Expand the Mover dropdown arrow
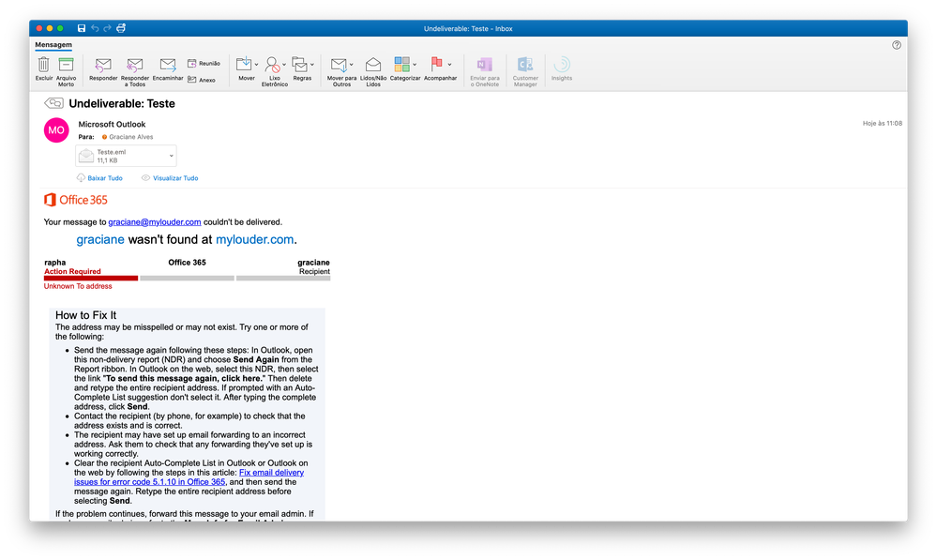937x560 pixels. pyautogui.click(x=256, y=64)
